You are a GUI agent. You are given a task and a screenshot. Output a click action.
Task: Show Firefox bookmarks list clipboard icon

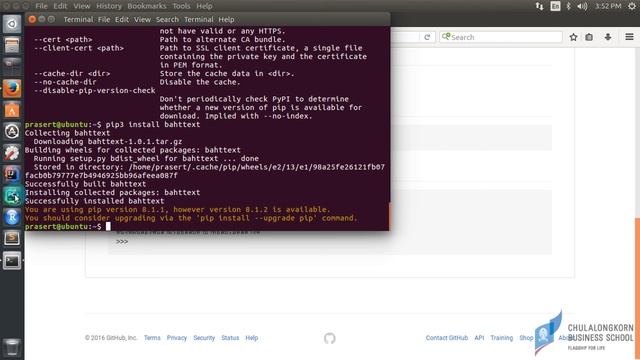pyautogui.click(x=589, y=37)
